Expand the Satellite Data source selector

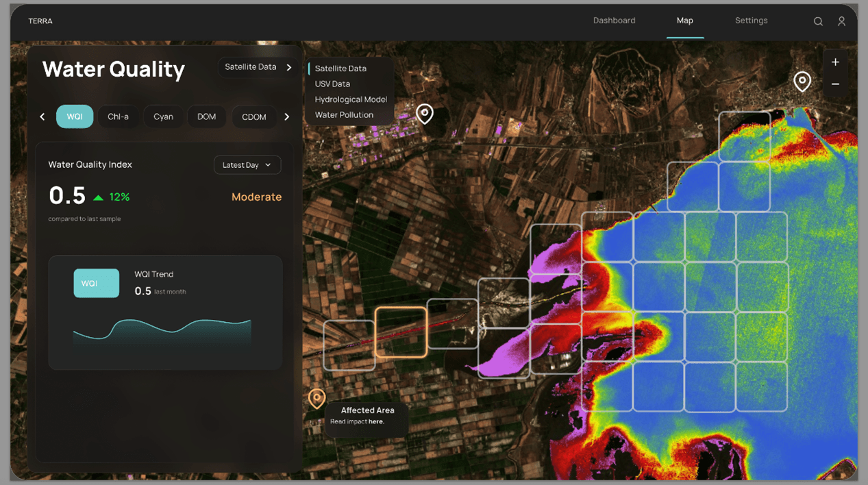(258, 67)
